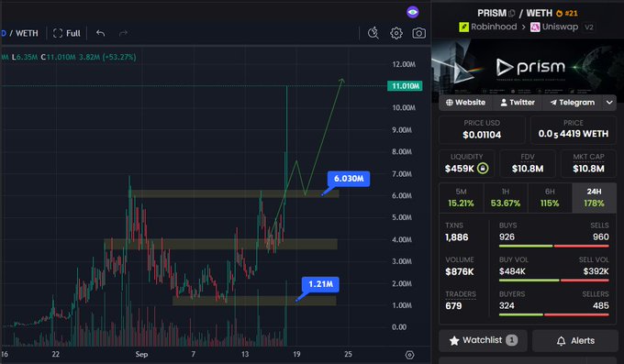This screenshot has width=624, height=364.
Task: Click the PRICE USD $0.01104 box
Action: [482, 129]
